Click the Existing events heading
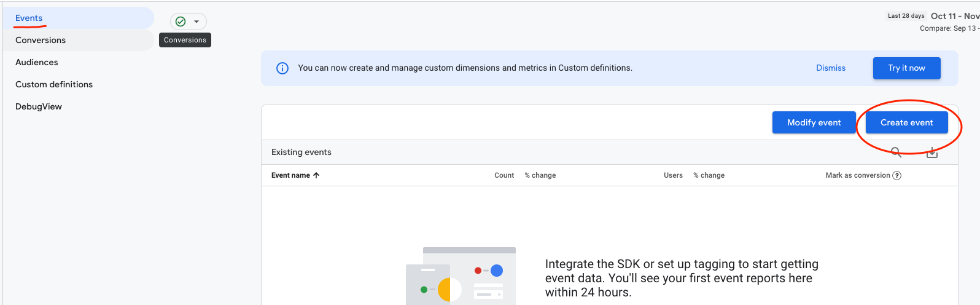980x305 pixels. (301, 152)
